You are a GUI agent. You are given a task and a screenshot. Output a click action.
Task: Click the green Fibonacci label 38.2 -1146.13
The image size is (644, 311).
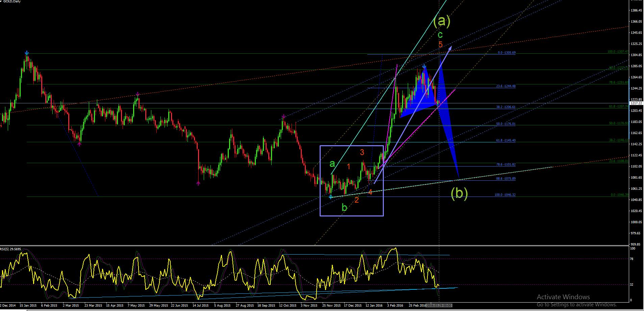coord(619,140)
